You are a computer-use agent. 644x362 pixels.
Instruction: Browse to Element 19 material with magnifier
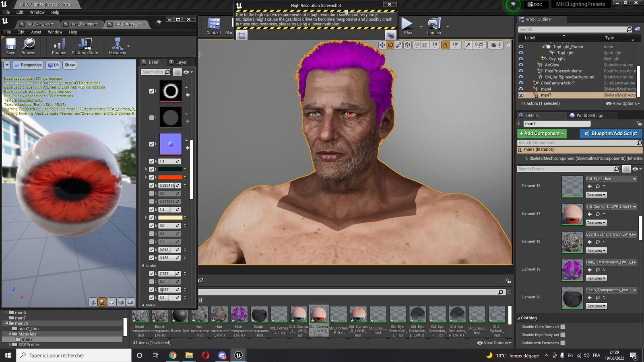[x=598, y=269]
